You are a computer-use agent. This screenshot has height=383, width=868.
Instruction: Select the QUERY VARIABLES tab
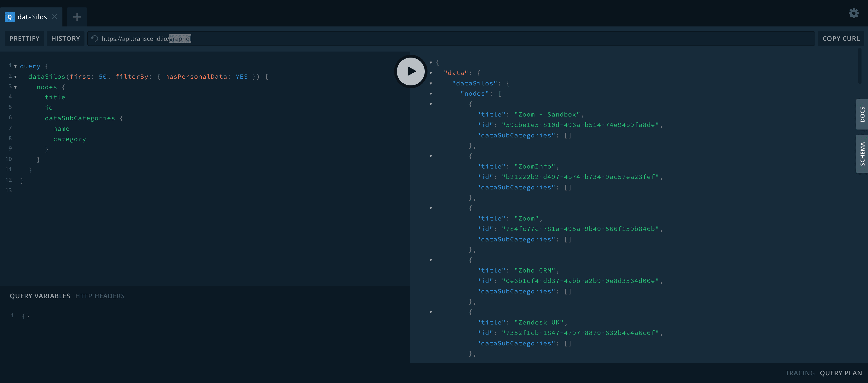point(40,296)
